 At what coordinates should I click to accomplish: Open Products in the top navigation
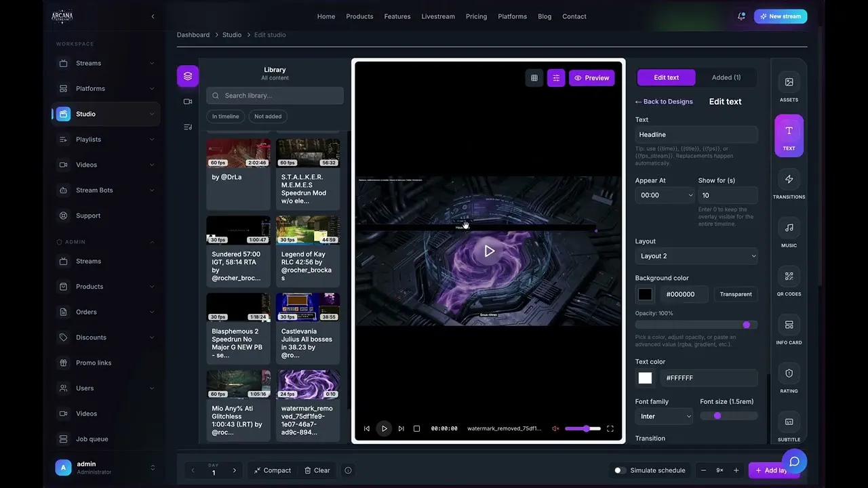(359, 16)
